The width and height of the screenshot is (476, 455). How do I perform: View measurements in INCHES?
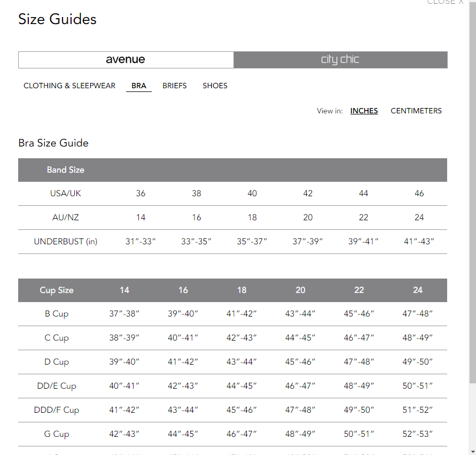pyautogui.click(x=364, y=111)
